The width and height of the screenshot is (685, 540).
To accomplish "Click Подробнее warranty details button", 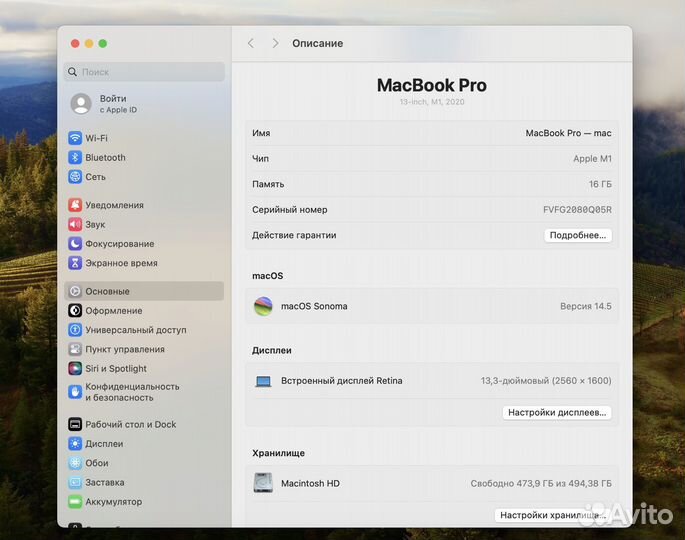I will [x=578, y=235].
